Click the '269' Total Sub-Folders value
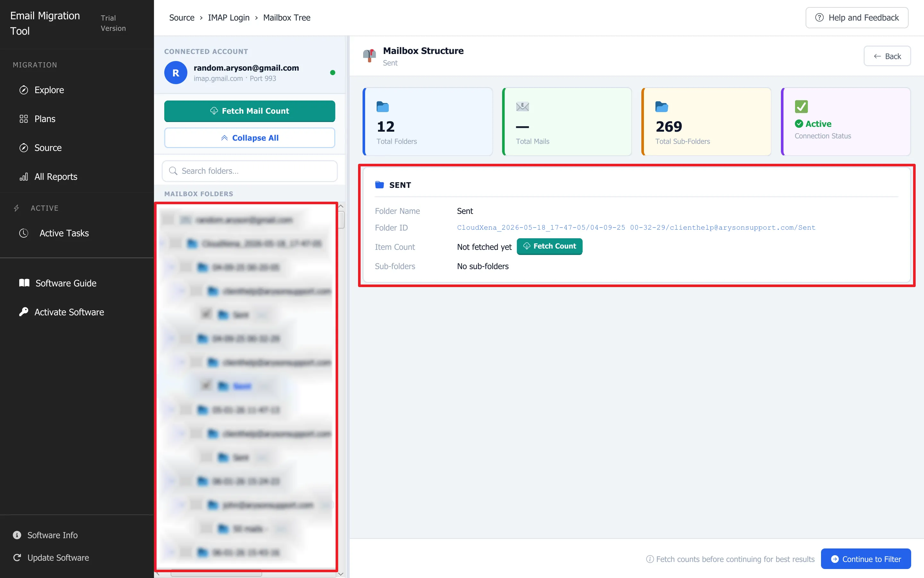 coord(669,126)
